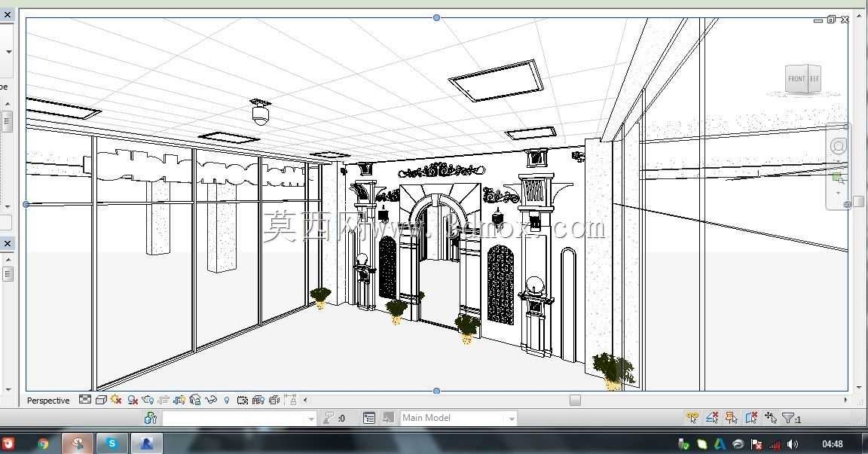Click the FRONT face of ViewCube
This screenshot has width=868, height=454.
coord(796,79)
